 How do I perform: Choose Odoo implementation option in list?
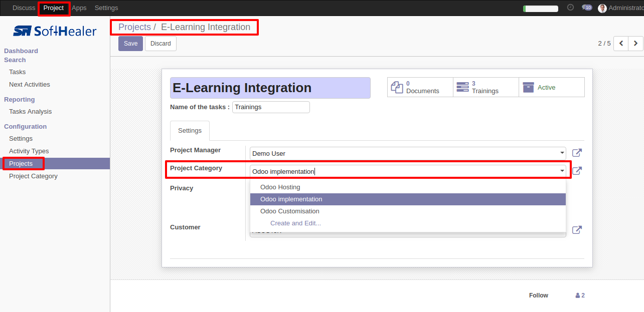(408, 199)
